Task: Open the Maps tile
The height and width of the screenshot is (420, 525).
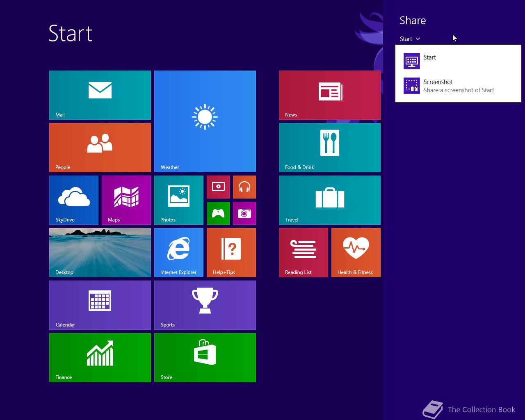Action: 126,200
